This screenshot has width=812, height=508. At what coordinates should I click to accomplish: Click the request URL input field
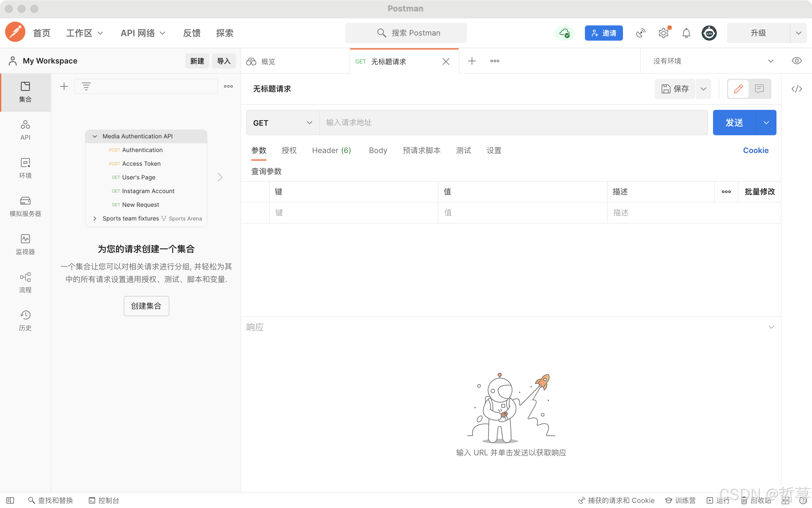[x=514, y=123]
